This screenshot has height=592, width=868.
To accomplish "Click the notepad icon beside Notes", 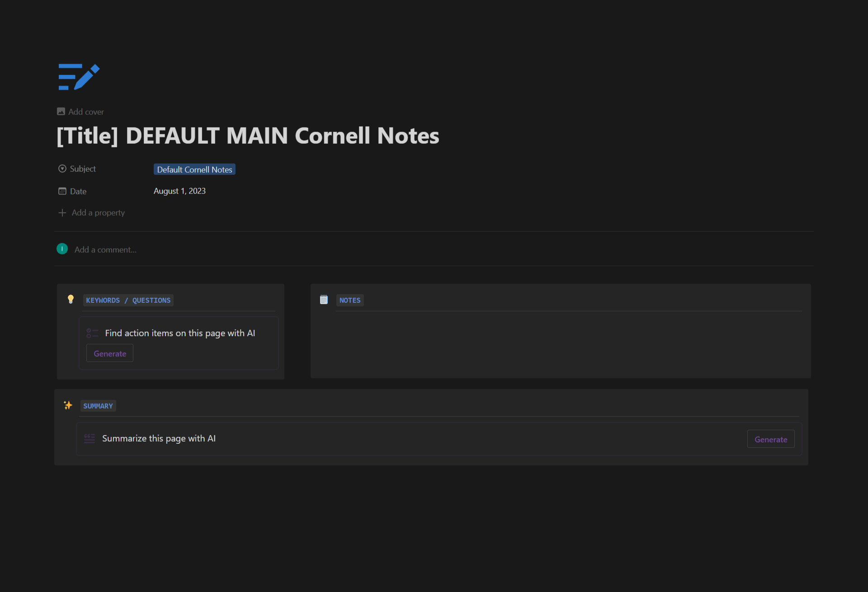I will pyautogui.click(x=324, y=300).
